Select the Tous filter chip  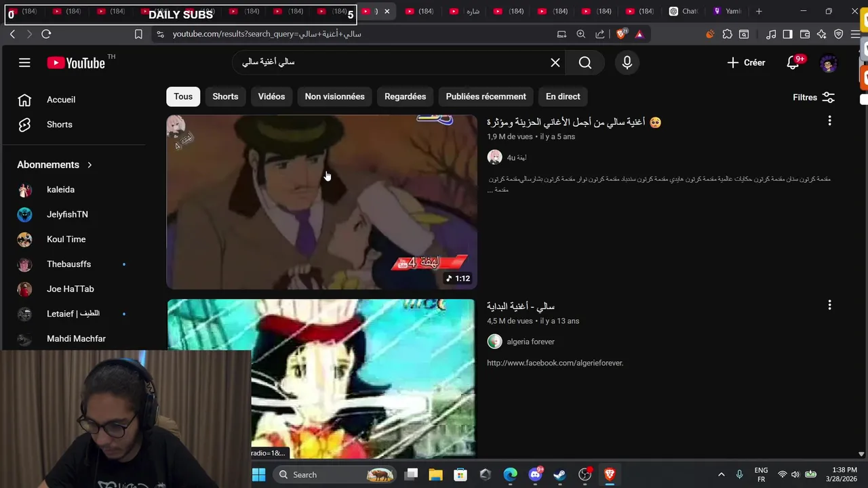(x=183, y=96)
